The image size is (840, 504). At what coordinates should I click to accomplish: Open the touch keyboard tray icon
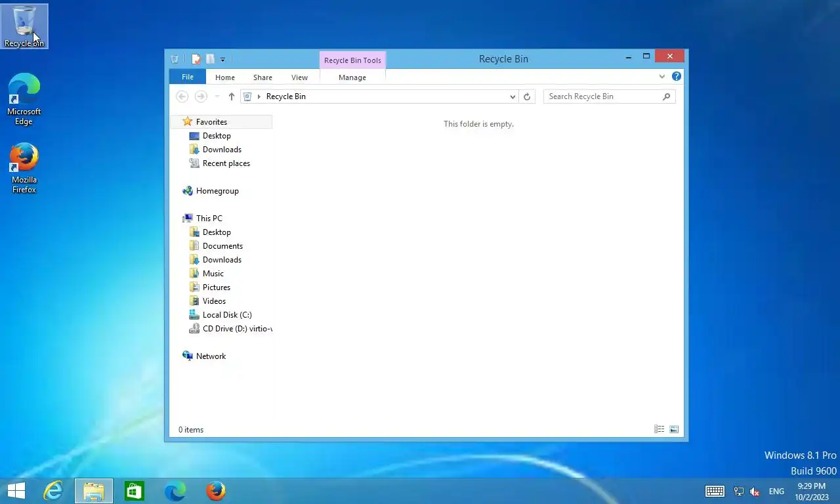(715, 491)
